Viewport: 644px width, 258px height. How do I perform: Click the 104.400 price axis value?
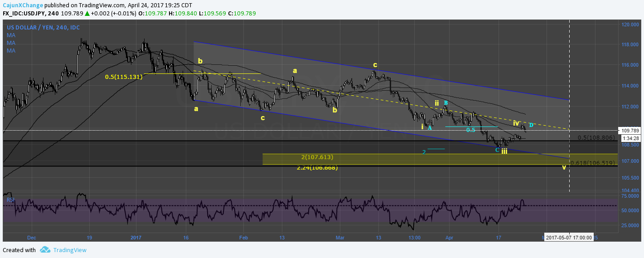pyautogui.click(x=630, y=190)
